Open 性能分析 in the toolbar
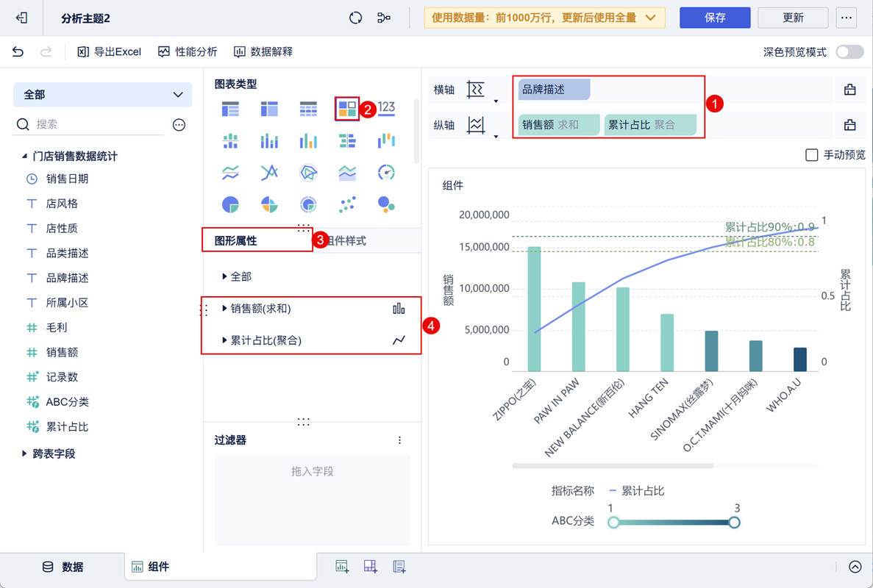 click(x=186, y=51)
